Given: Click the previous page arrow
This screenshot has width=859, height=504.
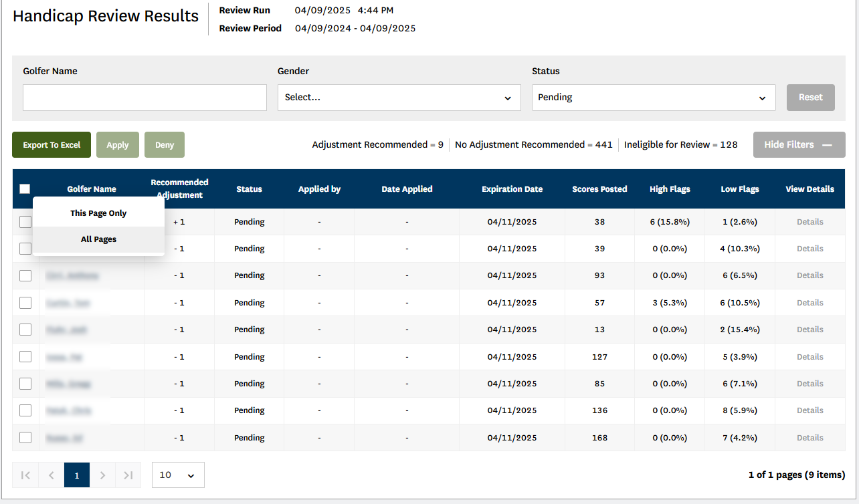Looking at the screenshot, I should pos(51,475).
